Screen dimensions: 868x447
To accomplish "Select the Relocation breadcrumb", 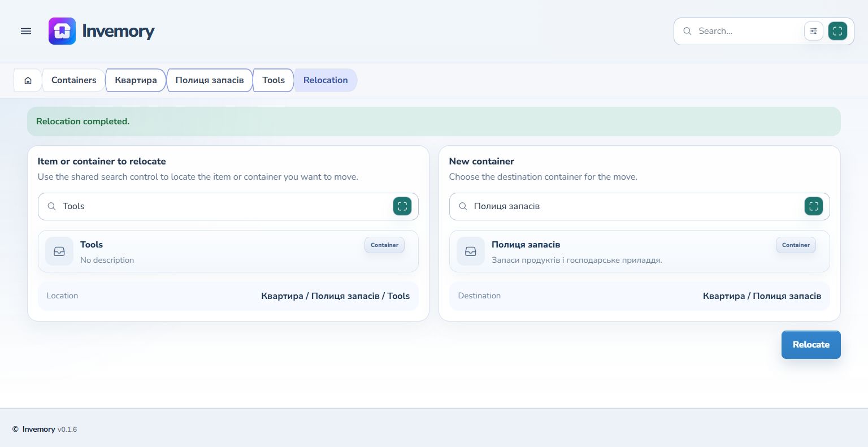I will (x=325, y=80).
